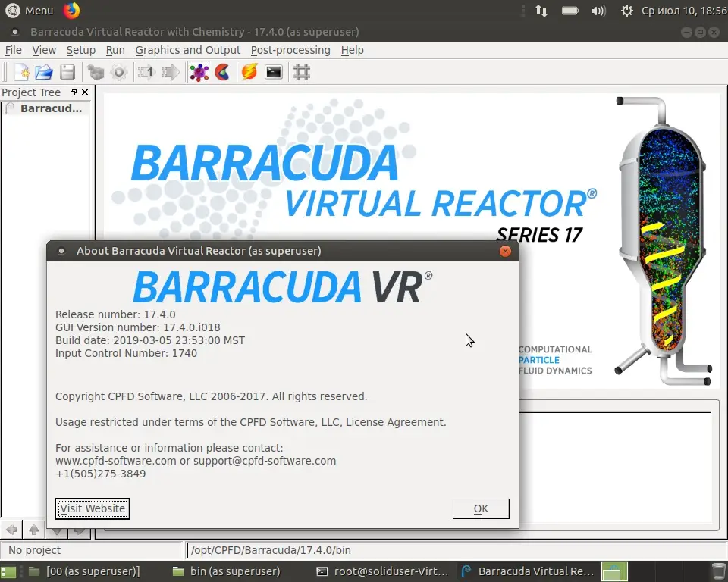
Task: Switch to the root@soliduser terminal window
Action: (x=382, y=571)
